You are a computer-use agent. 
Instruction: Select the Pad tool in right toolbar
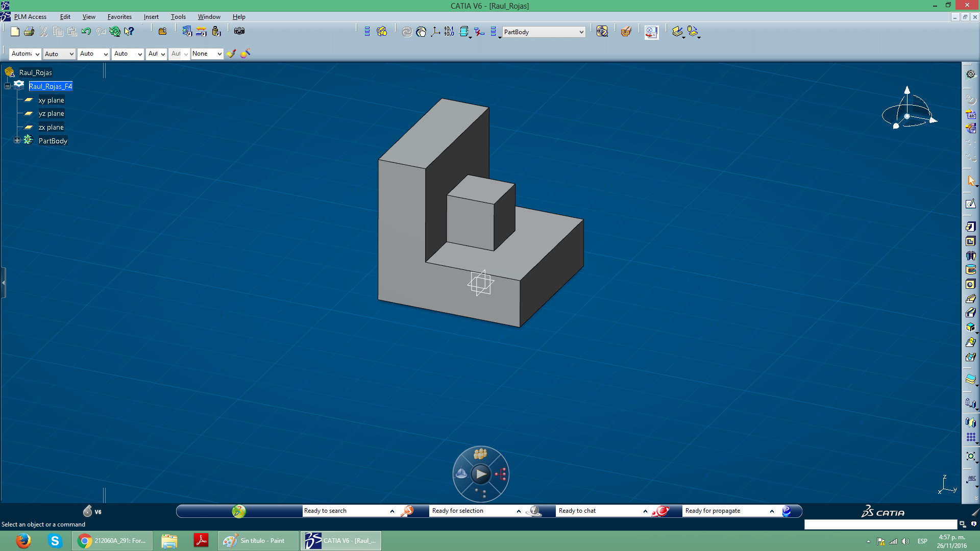click(x=970, y=227)
